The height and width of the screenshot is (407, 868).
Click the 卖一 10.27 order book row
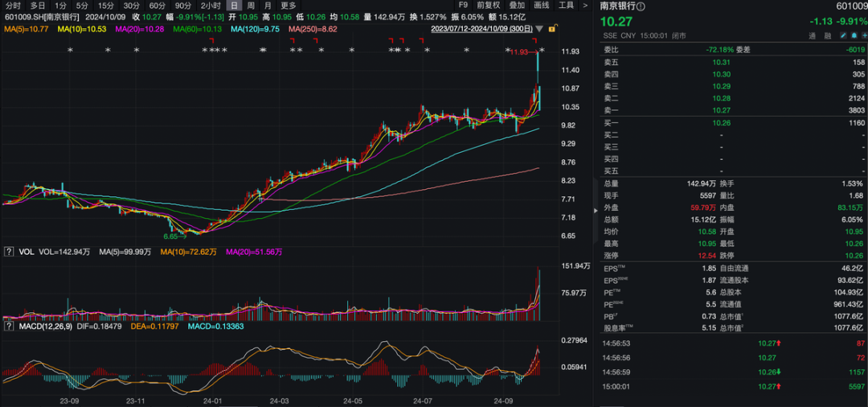coord(734,110)
